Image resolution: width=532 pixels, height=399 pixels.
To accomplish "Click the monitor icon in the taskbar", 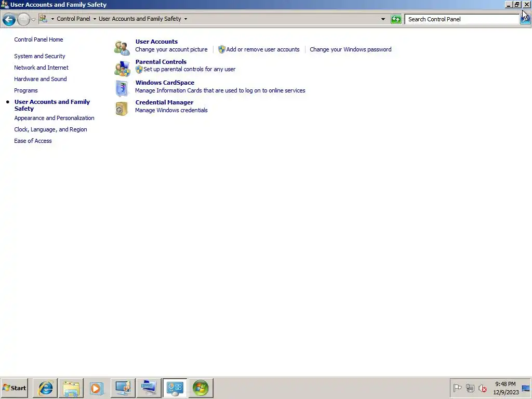I will 123,388.
